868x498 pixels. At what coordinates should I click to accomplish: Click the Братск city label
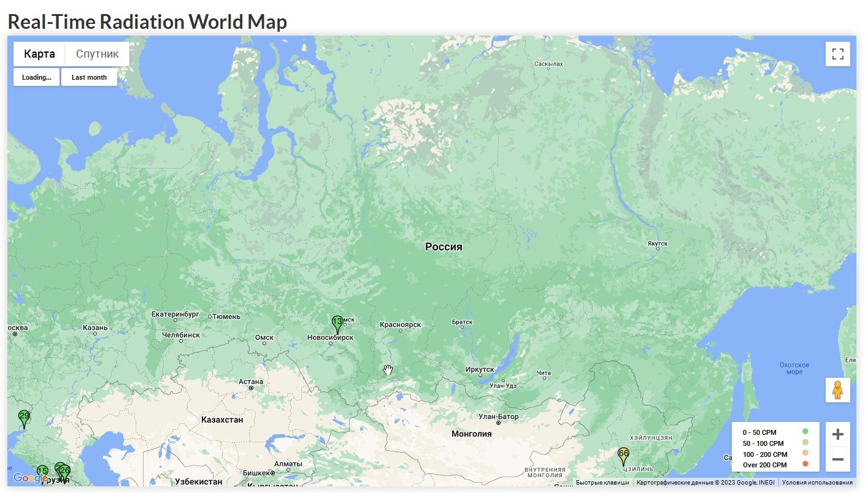click(x=462, y=321)
